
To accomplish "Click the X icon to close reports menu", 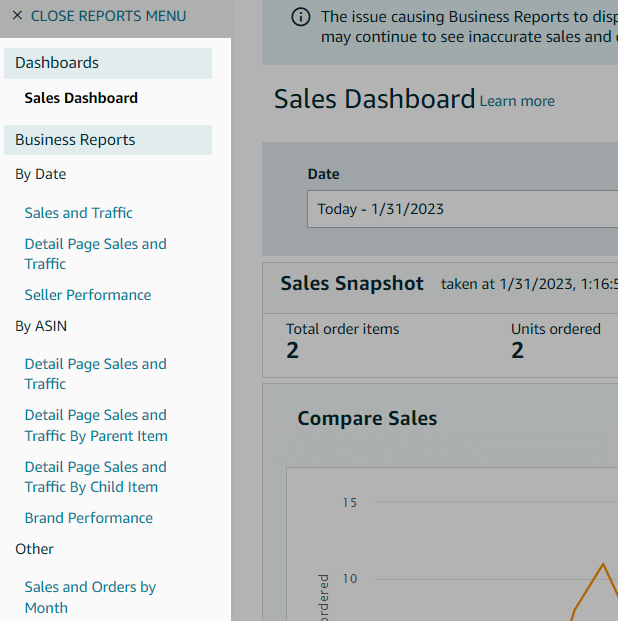I will 17,15.
